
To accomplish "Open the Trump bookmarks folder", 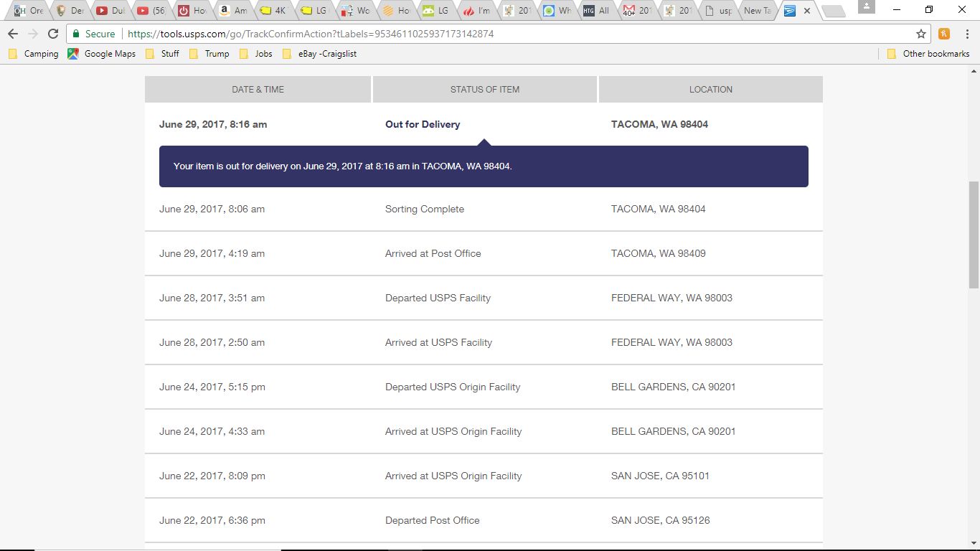I will (209, 54).
